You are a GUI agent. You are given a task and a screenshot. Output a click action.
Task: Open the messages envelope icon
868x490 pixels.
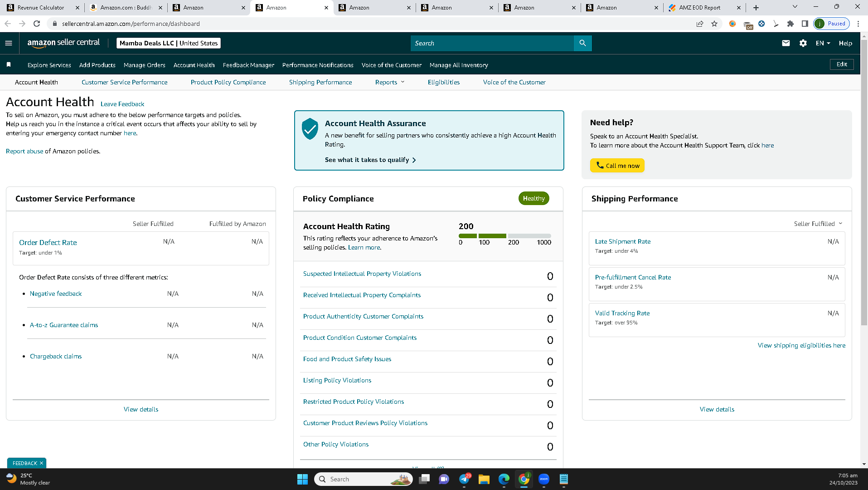tap(786, 43)
